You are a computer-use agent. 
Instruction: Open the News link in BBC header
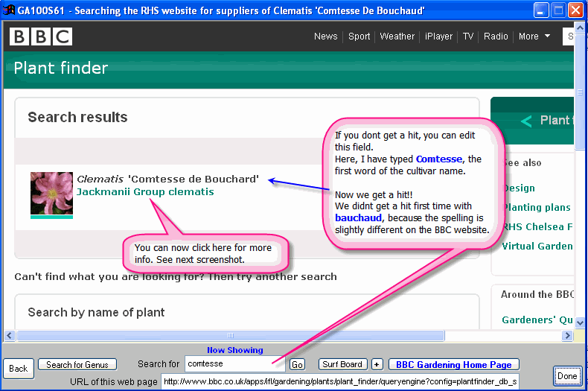325,36
